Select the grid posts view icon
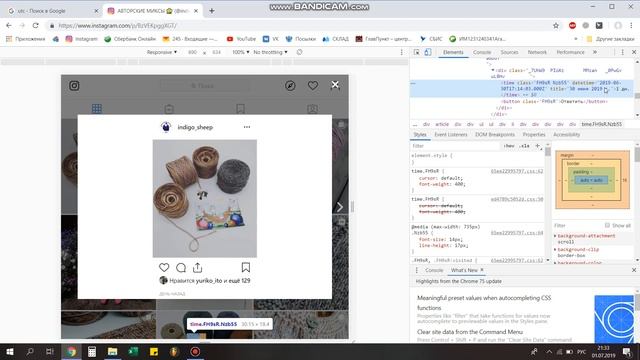This screenshot has width=640, height=360. coord(97,109)
